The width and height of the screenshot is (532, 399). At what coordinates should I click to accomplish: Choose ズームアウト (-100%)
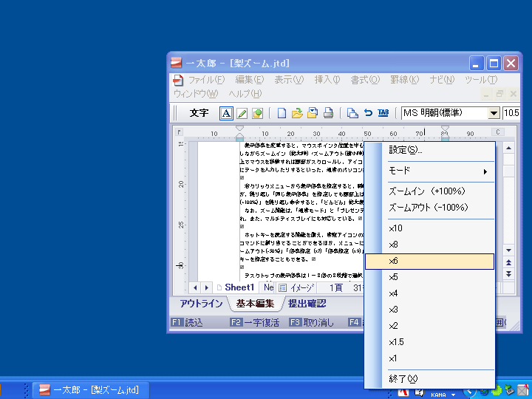pyautogui.click(x=429, y=208)
